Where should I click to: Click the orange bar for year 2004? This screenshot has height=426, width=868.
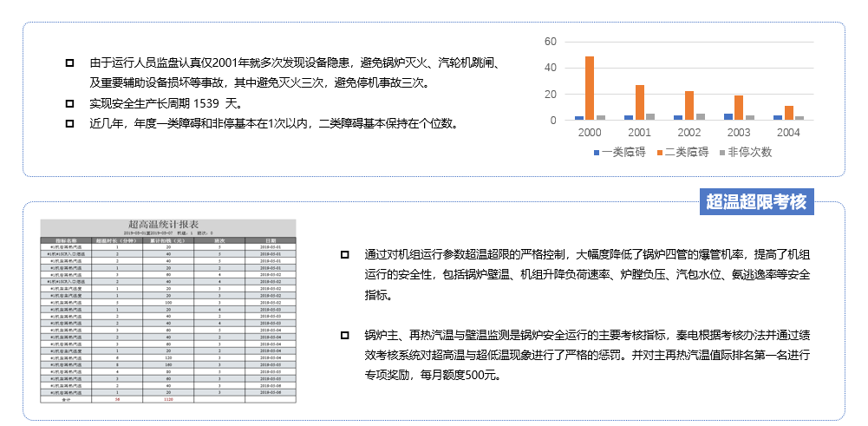[x=789, y=112]
